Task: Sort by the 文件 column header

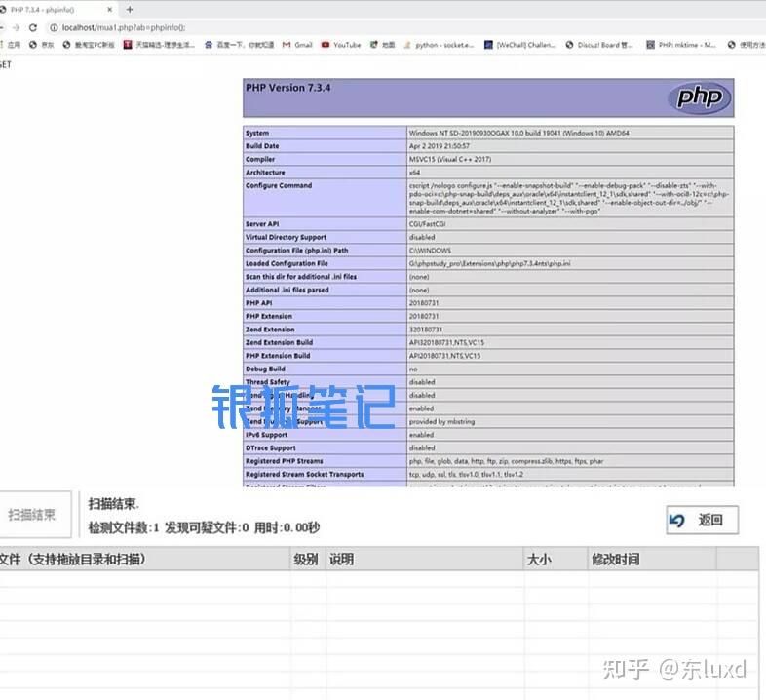Action: 144,560
